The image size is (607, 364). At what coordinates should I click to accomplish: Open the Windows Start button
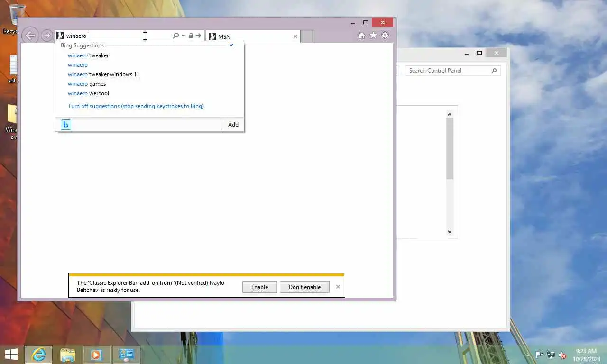click(11, 355)
